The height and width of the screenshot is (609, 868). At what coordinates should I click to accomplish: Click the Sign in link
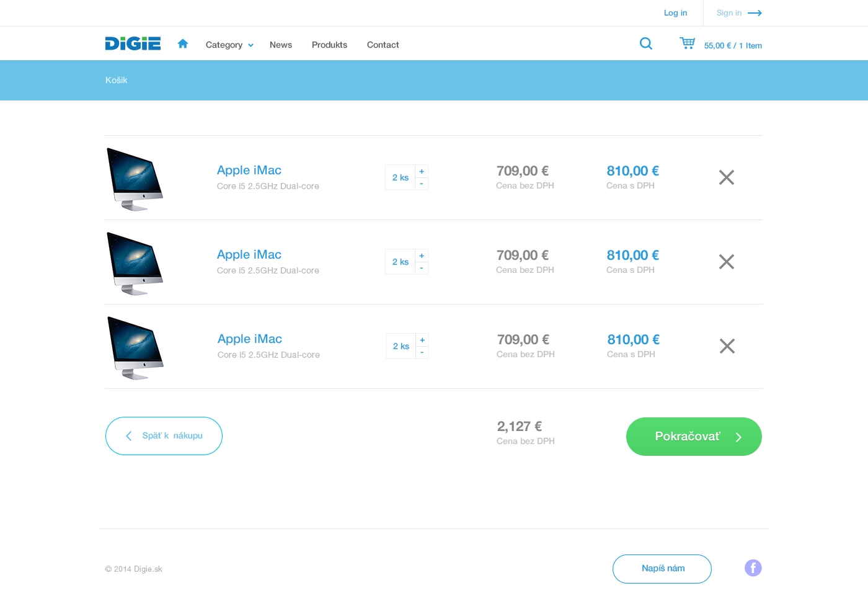728,13
